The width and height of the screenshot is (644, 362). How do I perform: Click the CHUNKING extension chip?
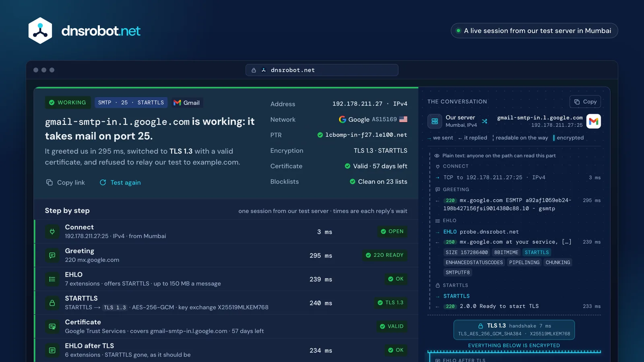coord(558,263)
